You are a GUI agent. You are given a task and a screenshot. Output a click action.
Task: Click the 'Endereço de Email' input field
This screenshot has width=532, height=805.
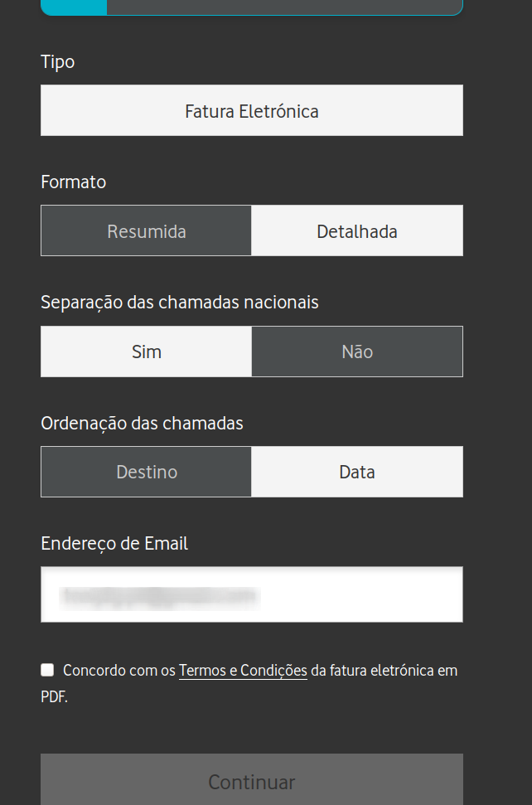click(252, 594)
